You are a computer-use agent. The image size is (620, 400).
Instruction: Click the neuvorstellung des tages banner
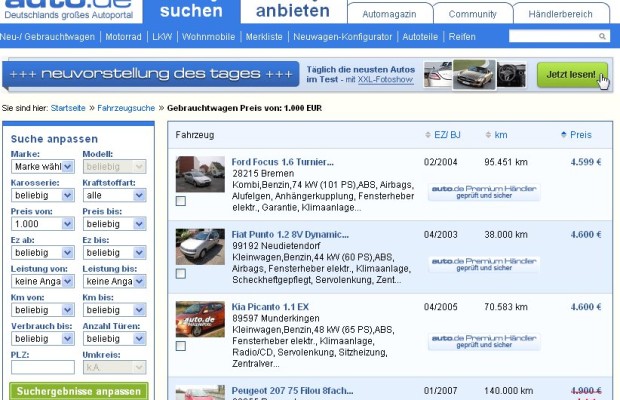pyautogui.click(x=151, y=74)
